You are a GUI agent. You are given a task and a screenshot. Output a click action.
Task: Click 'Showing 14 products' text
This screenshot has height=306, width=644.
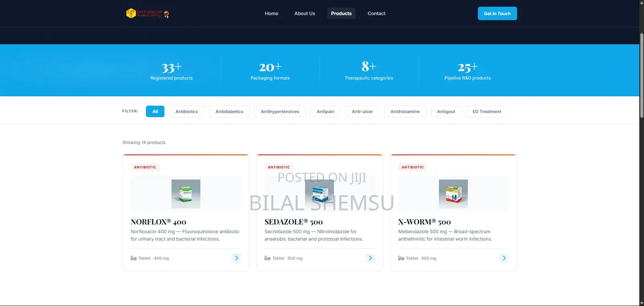[144, 143]
